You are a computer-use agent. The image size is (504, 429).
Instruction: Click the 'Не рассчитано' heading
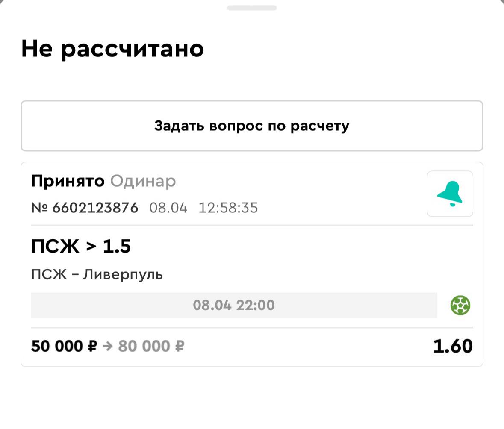click(x=112, y=49)
